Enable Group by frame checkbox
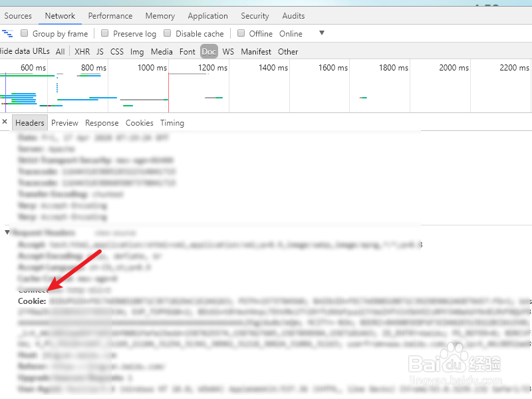Image resolution: width=532 pixels, height=399 pixels. pyautogui.click(x=25, y=33)
